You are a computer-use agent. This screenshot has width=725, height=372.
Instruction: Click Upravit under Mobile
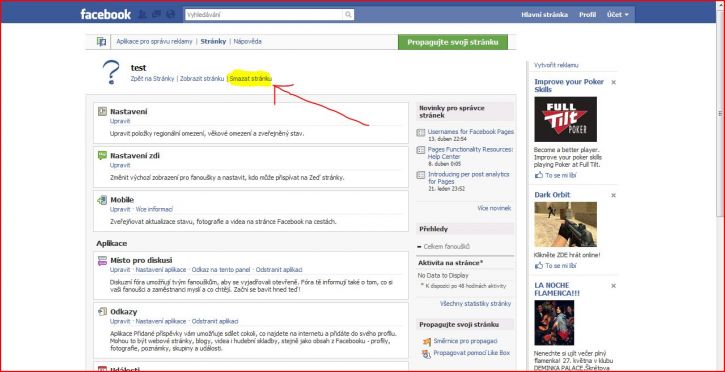click(120, 209)
